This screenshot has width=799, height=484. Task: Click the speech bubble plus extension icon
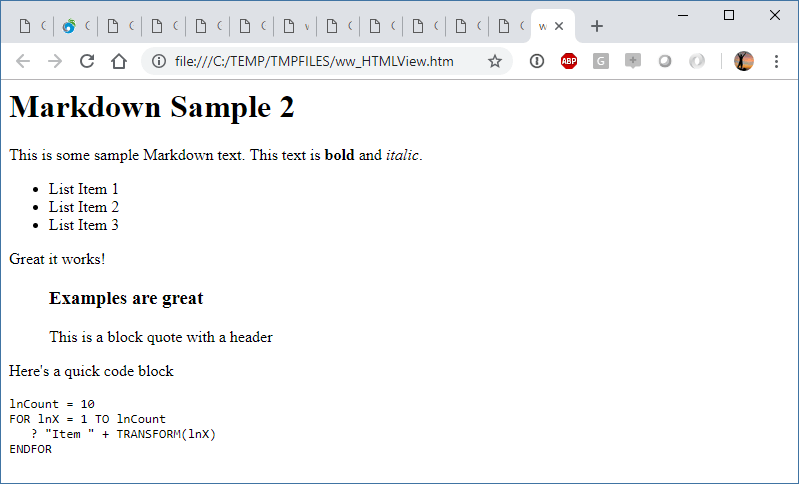(633, 61)
